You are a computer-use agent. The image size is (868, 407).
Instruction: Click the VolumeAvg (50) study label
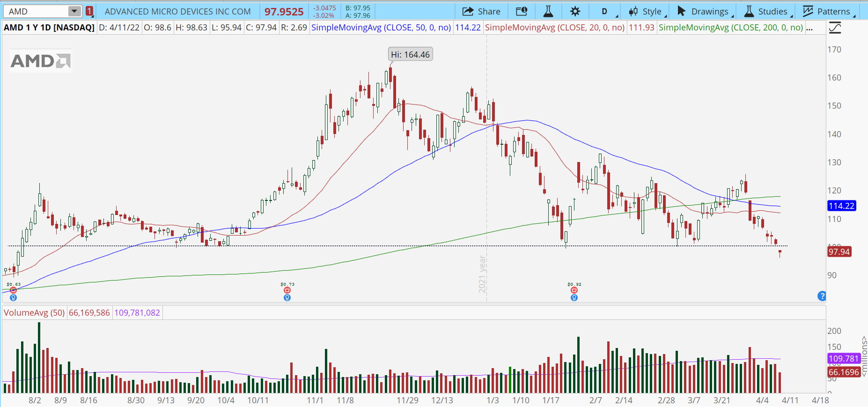click(34, 313)
